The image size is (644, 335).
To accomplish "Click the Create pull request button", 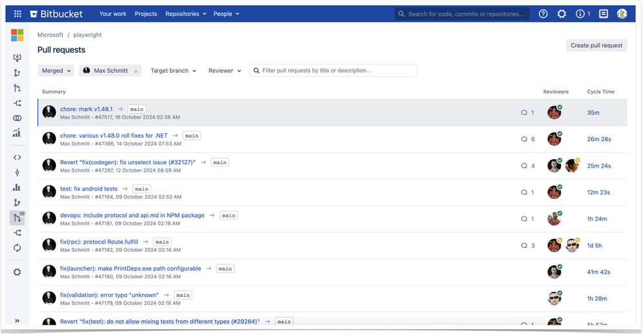I will tap(596, 46).
